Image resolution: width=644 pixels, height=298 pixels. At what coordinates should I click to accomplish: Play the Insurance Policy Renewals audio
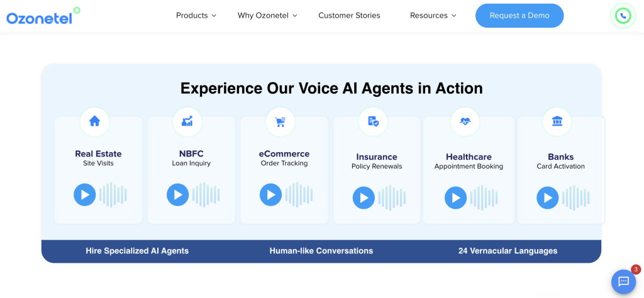[x=364, y=198]
